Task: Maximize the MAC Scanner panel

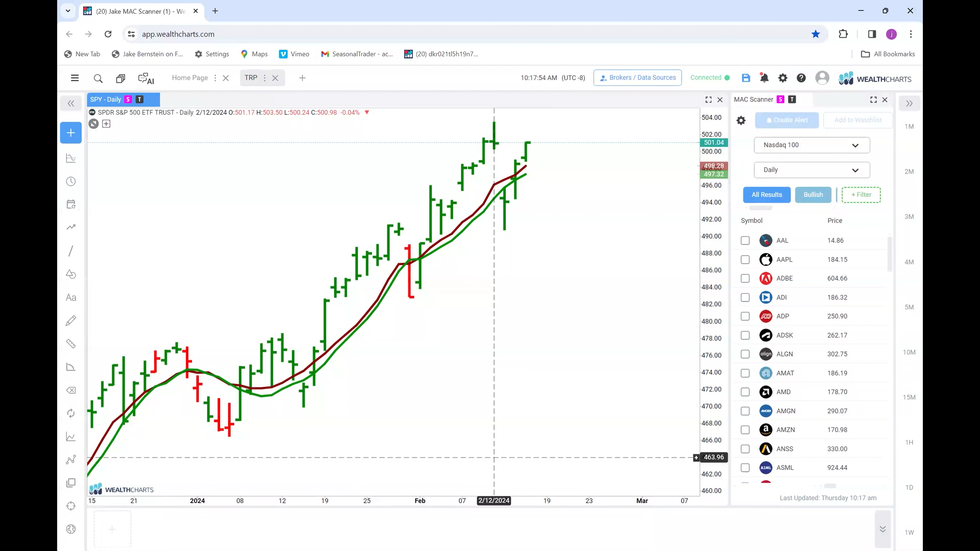Action: click(873, 99)
